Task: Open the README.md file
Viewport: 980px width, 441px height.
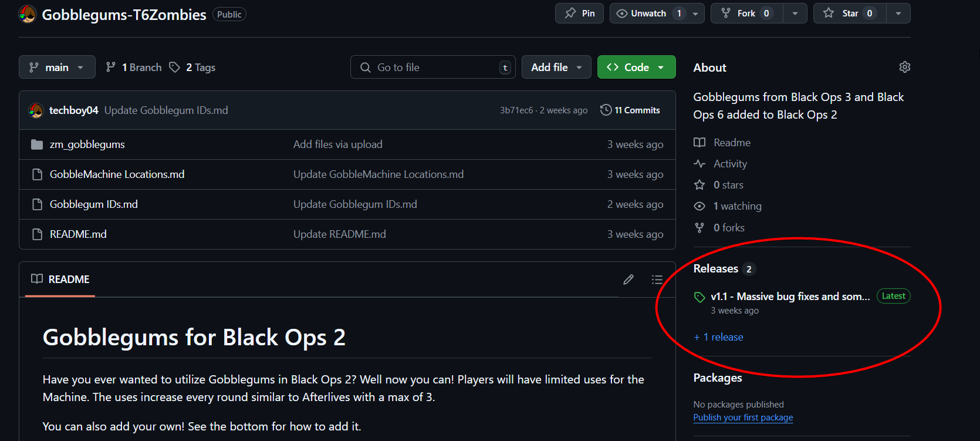Action: pos(78,234)
